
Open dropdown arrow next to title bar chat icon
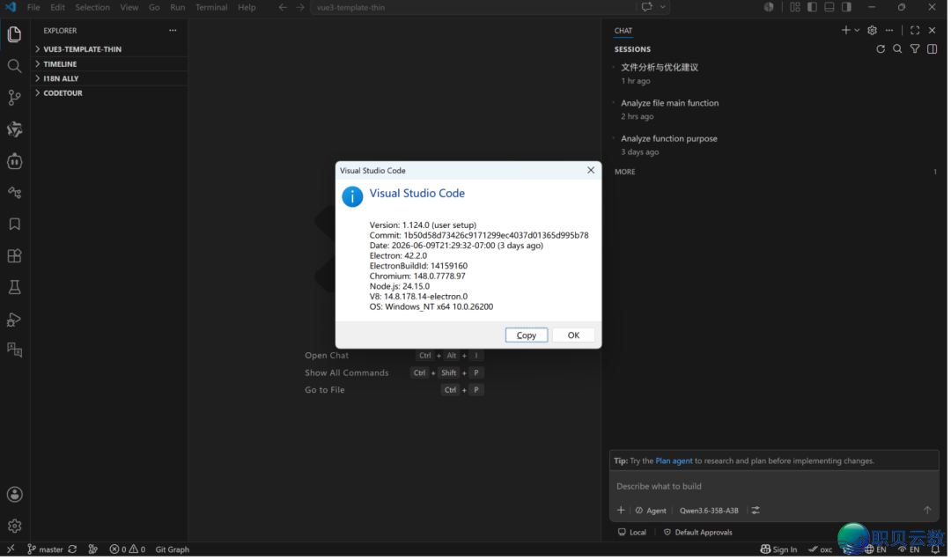pyautogui.click(x=665, y=7)
